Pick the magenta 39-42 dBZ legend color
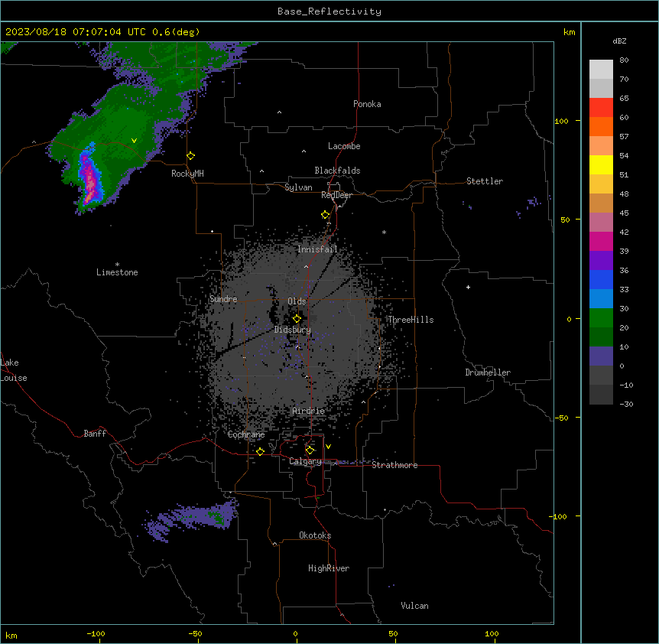Image resolution: width=659 pixels, height=644 pixels. [601, 241]
